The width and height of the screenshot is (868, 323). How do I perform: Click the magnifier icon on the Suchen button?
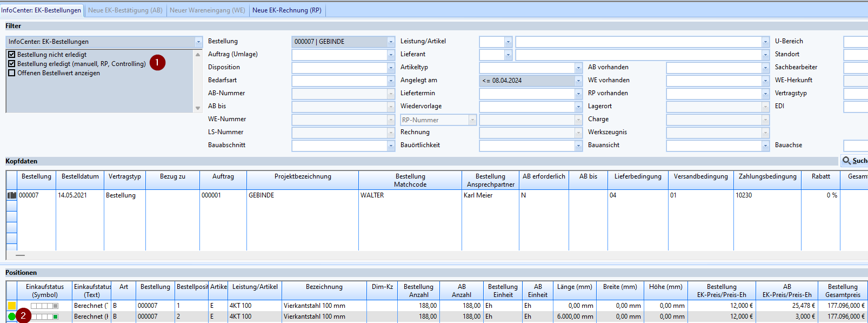click(846, 161)
